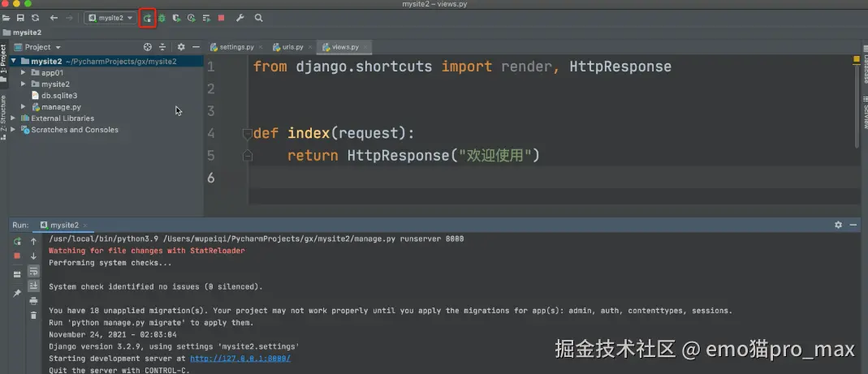Click the mysite2 breadcrumb in the navigation bar
This screenshot has height=374, width=868.
coord(22,32)
